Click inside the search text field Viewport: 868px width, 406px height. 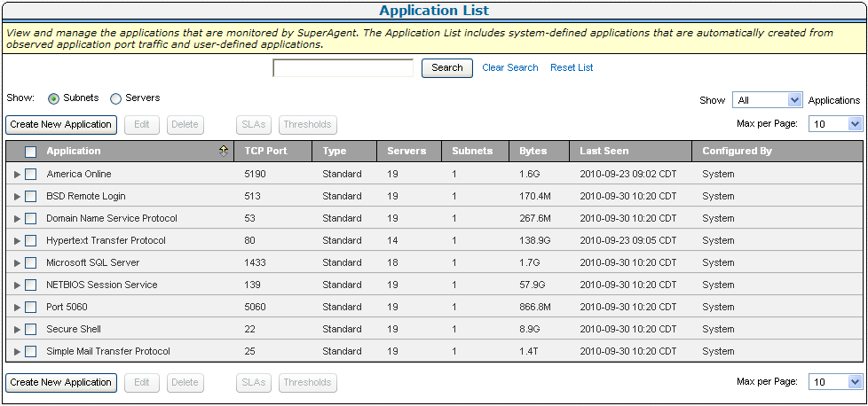(x=343, y=68)
